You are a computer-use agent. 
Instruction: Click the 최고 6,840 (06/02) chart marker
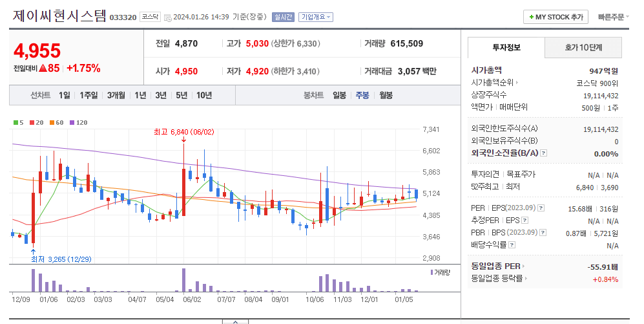coord(183,132)
